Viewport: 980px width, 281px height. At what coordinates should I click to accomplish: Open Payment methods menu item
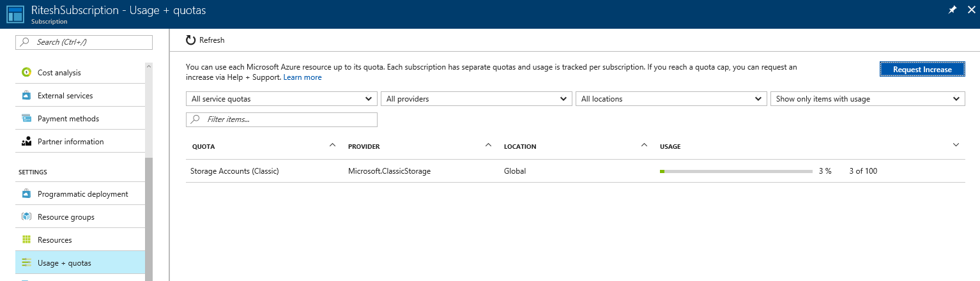tap(80, 119)
